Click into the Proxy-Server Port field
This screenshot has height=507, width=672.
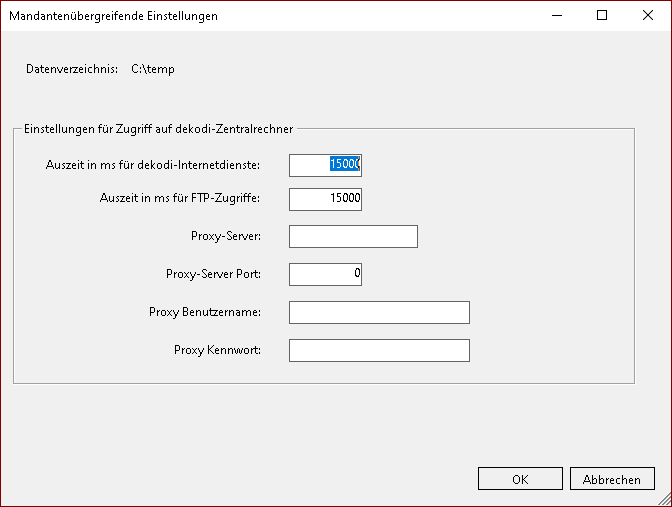point(325,273)
